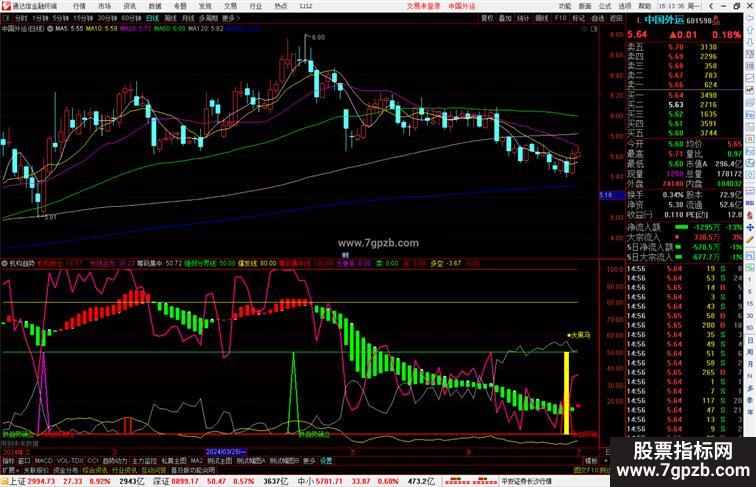The height and width of the screenshot is (487, 756).
Task: Click the settings circle icon beside 机构趋势
Action: [5, 264]
